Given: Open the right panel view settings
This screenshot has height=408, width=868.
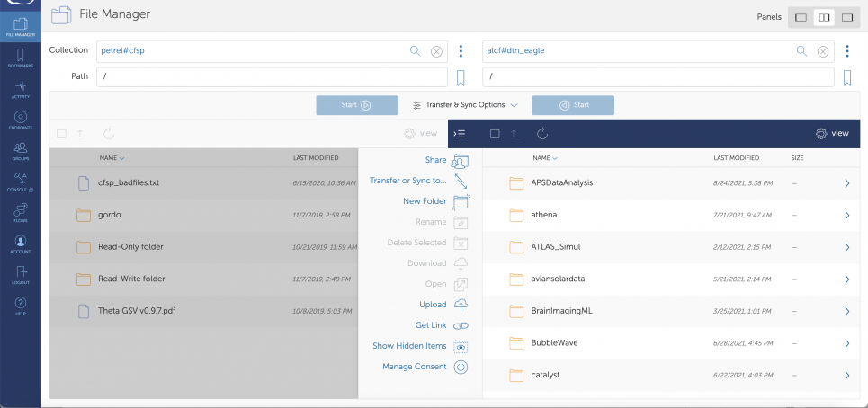Looking at the screenshot, I should click(832, 134).
